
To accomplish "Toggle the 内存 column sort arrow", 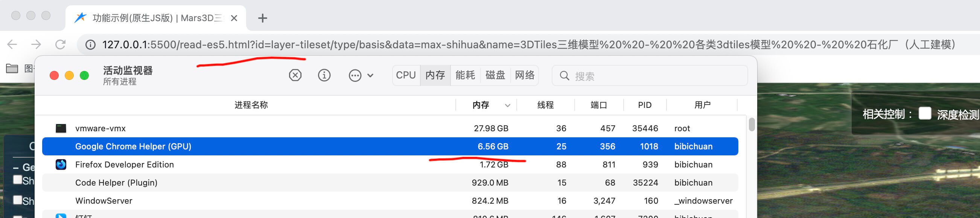I will tap(507, 106).
